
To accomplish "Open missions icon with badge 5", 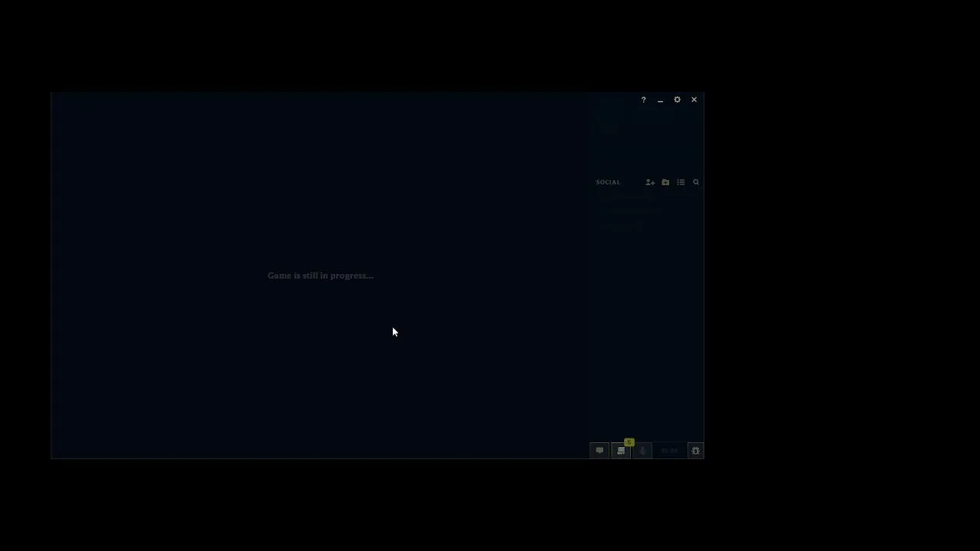I will coord(621,451).
